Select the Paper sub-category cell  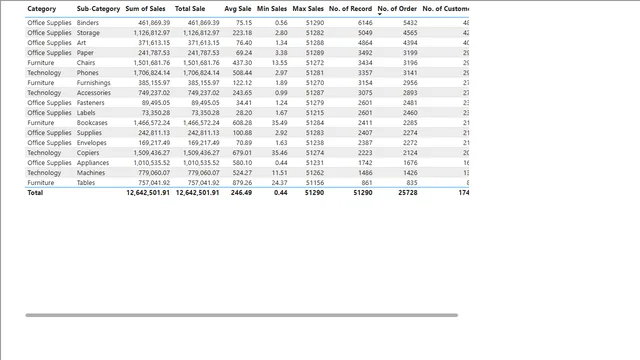[x=85, y=53]
